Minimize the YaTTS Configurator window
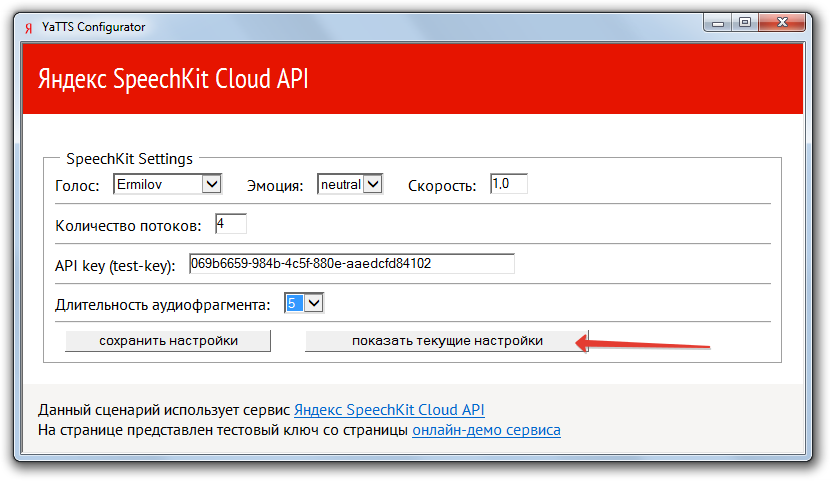831x481 pixels. click(x=718, y=23)
